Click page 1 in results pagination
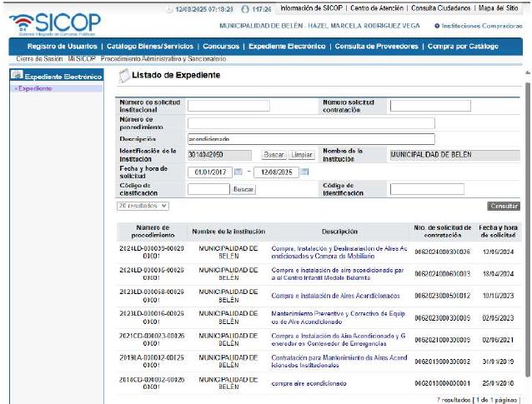The image size is (532, 404). coord(479,400)
